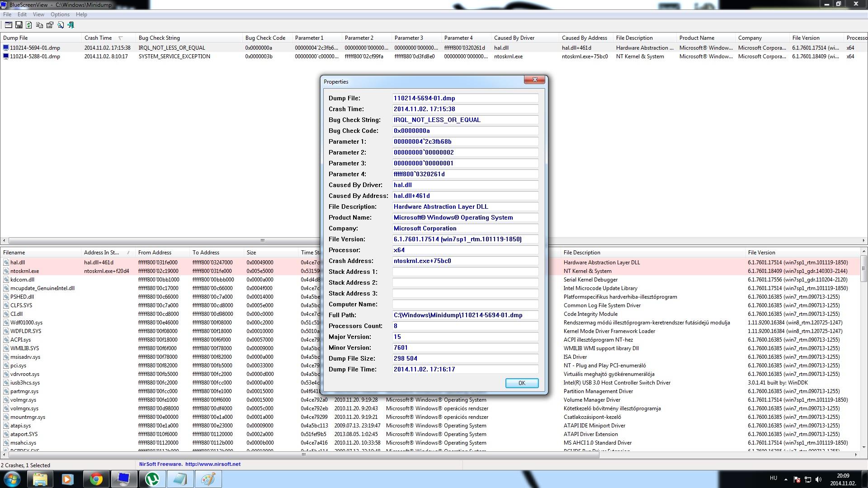Sort by Dump File column header

(x=41, y=38)
